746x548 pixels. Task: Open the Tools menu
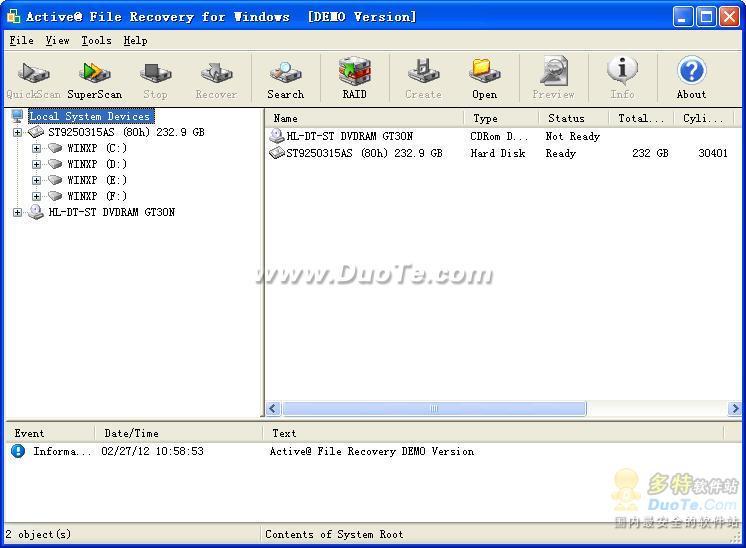point(96,40)
